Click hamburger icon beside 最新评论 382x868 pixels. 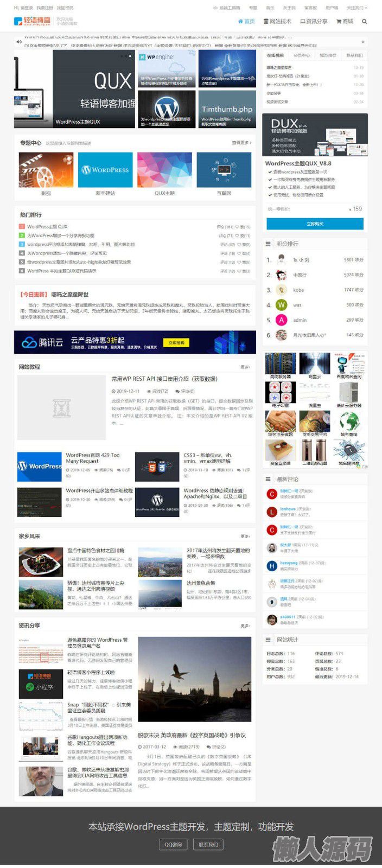(268, 479)
